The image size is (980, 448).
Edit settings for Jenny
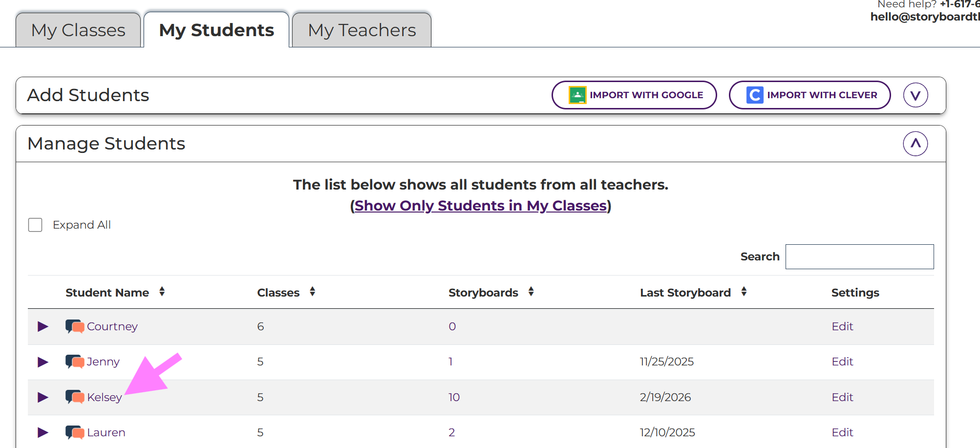click(x=842, y=362)
